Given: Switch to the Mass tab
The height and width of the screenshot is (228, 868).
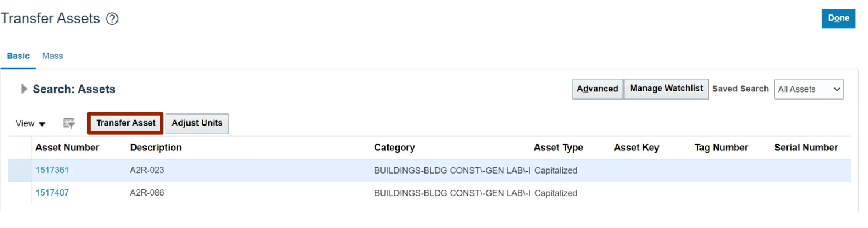Looking at the screenshot, I should 53,56.
